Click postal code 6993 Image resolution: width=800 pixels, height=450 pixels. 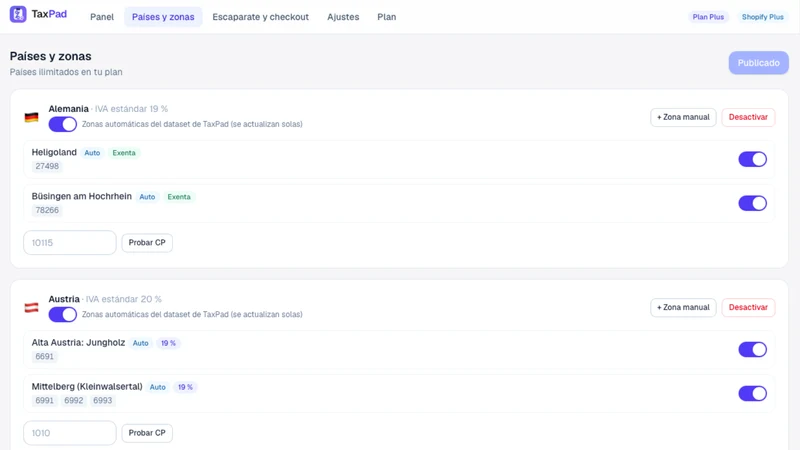[x=103, y=400]
